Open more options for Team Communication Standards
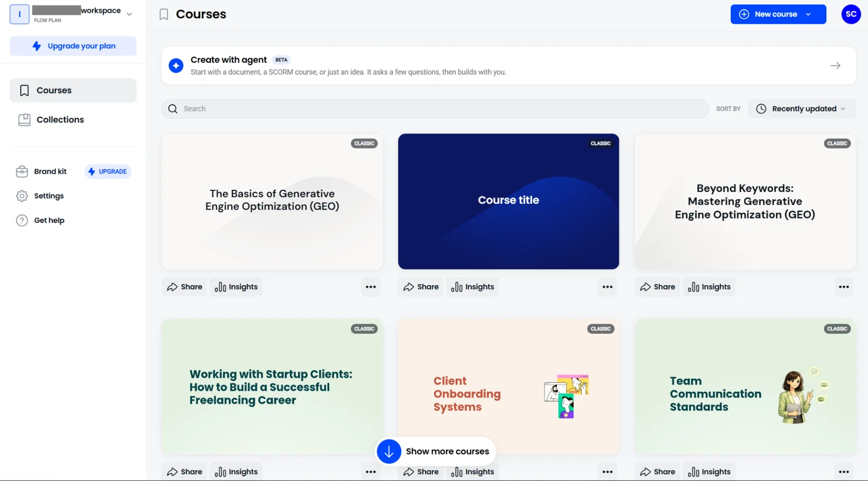This screenshot has height=481, width=868. click(x=844, y=472)
